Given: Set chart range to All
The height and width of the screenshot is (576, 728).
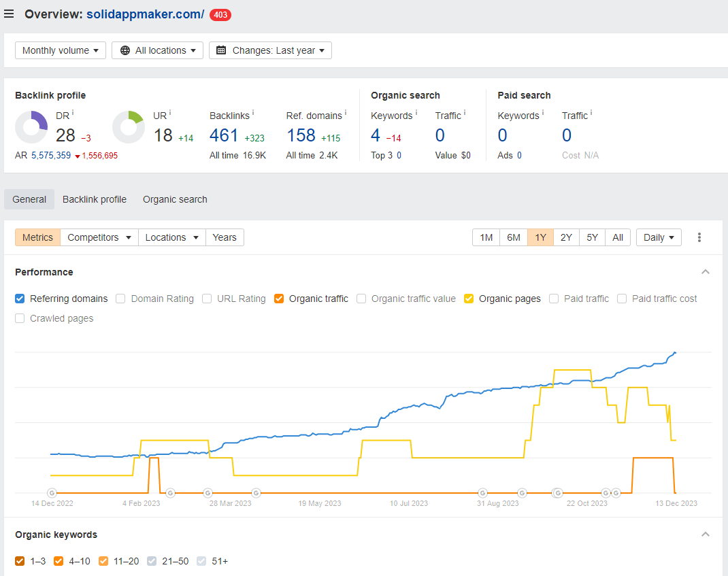Looking at the screenshot, I should tap(618, 237).
